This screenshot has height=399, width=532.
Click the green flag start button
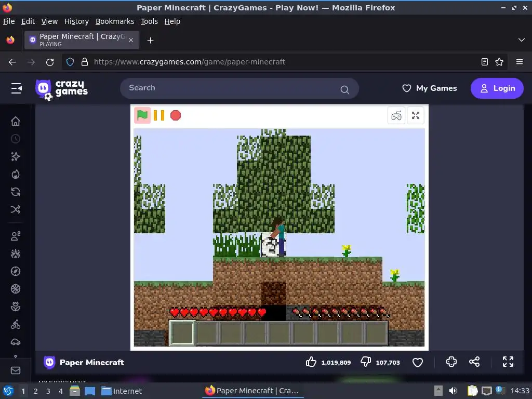click(142, 115)
